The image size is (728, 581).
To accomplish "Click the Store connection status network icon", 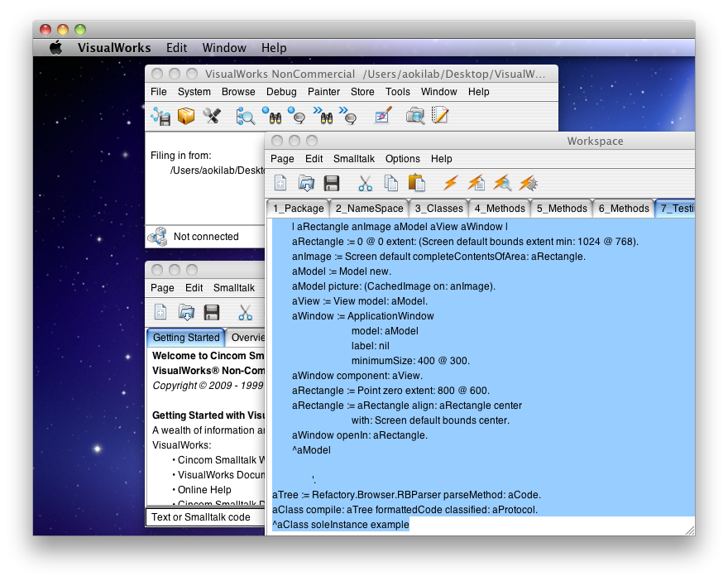I will pyautogui.click(x=158, y=237).
